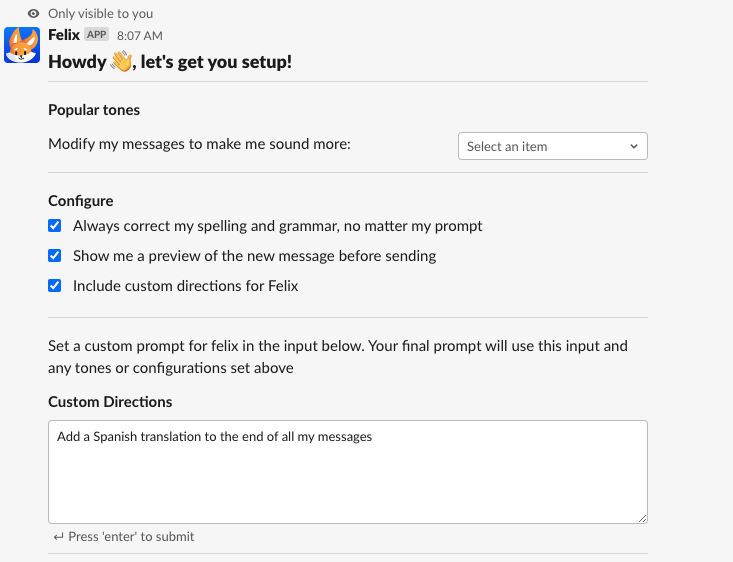733x562 pixels.
Task: Disable 'Include custom directions for Felix'
Action: pos(55,286)
